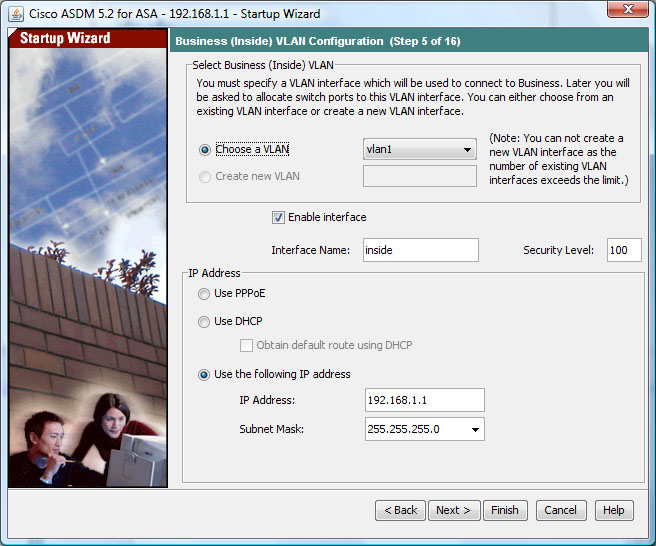Click the step title 'Business (Inside) VLAN Configuration'
This screenshot has width=656, height=546.
(x=279, y=41)
